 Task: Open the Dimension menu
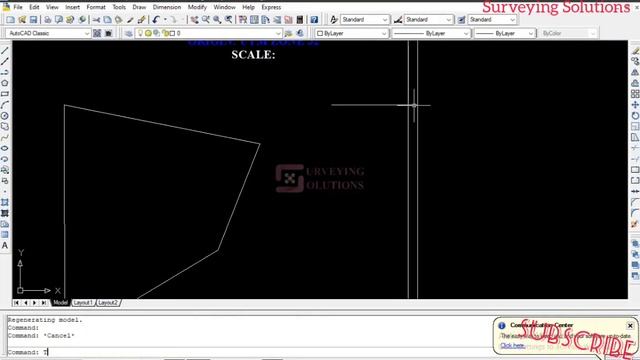(x=167, y=7)
